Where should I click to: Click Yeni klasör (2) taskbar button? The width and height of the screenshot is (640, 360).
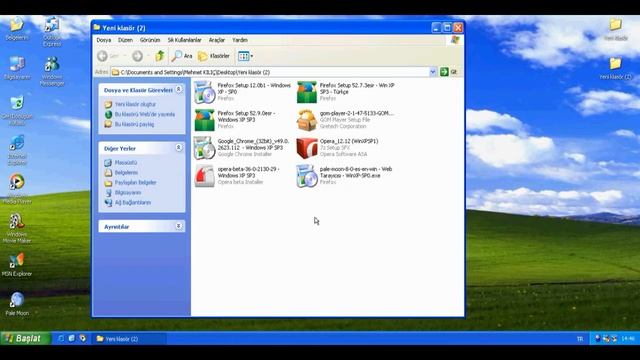click(129, 339)
